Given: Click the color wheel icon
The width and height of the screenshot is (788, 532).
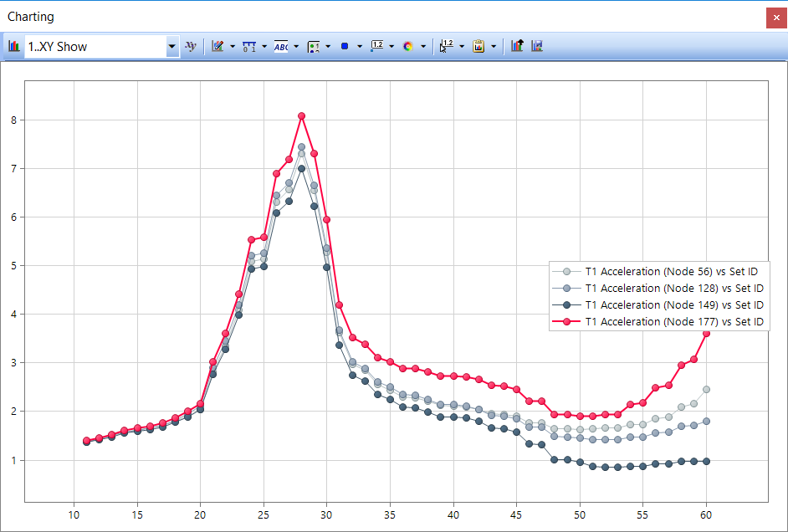Looking at the screenshot, I should coord(408,46).
